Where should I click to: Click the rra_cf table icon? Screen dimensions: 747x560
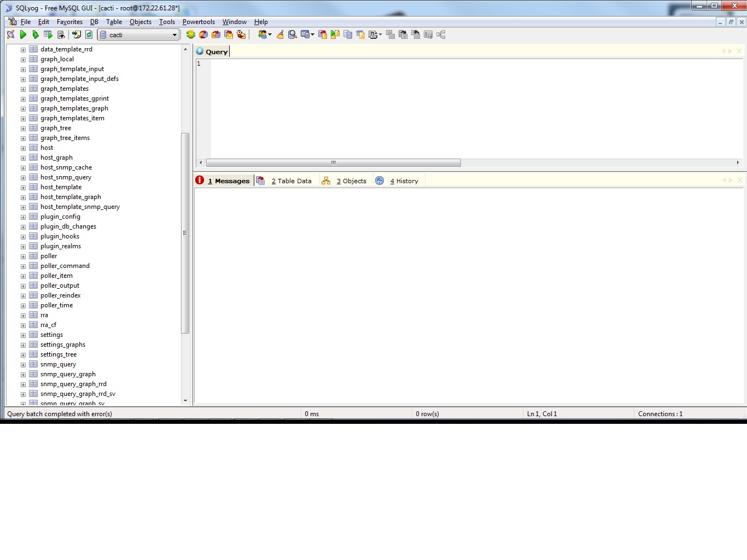[33, 325]
